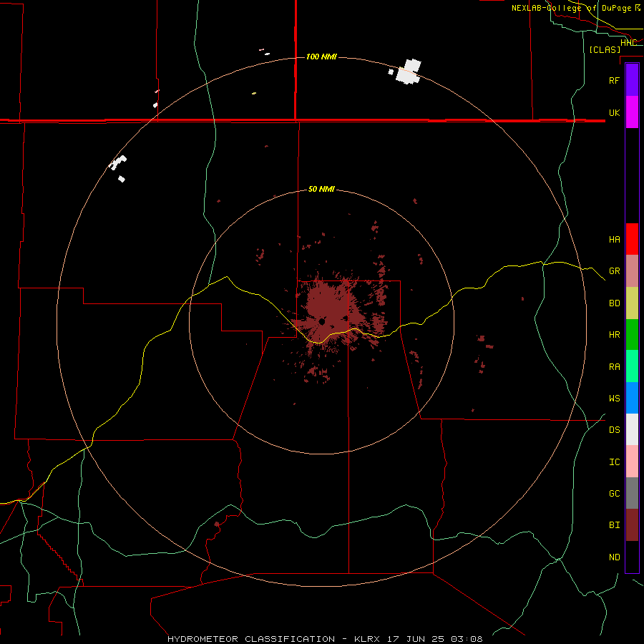Screen dimensions: 644x644
Task: Click the gray GC legend swatch
Action: click(x=632, y=493)
